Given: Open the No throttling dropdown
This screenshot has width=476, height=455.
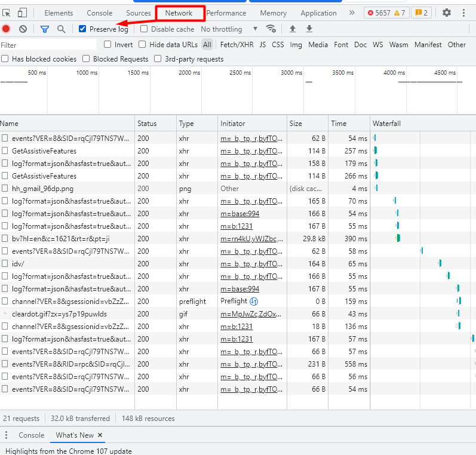Looking at the screenshot, I should [x=229, y=29].
